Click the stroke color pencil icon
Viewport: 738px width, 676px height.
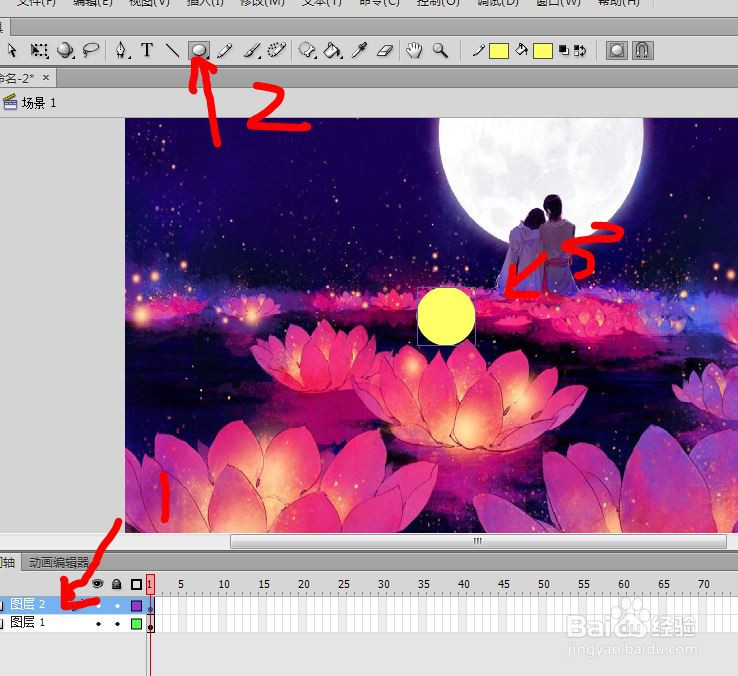pos(479,50)
